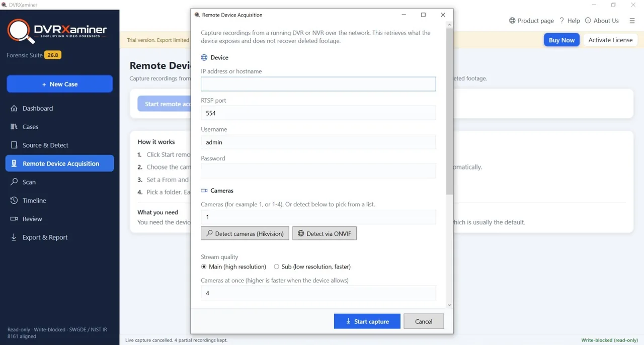Click the 26.8 version badge
644x345 pixels.
tap(53, 55)
